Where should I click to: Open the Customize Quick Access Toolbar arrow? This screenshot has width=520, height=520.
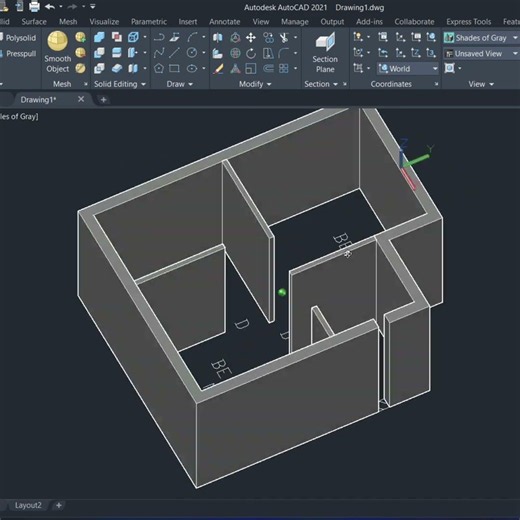click(x=93, y=6)
